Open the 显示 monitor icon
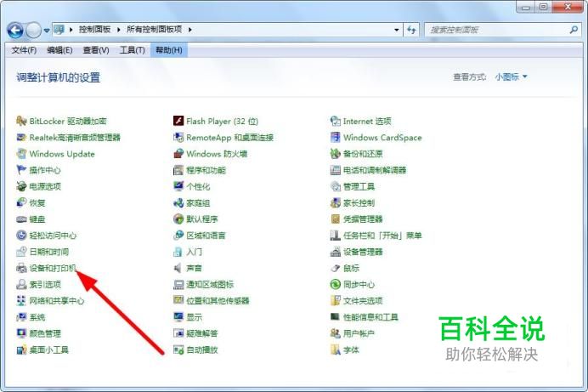The width and height of the screenshot is (588, 392). 178,317
